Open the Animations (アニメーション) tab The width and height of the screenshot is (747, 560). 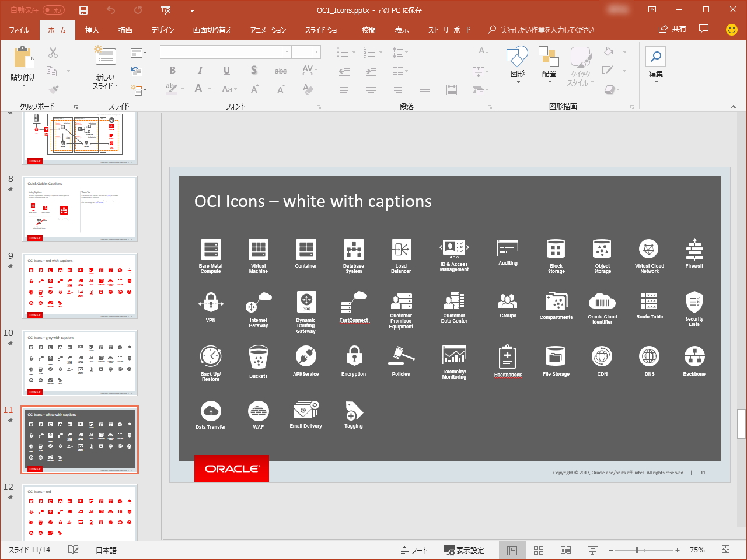coord(268,30)
